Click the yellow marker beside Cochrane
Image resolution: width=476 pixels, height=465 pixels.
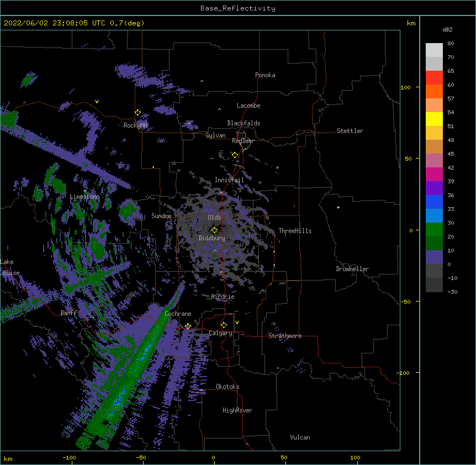188,326
